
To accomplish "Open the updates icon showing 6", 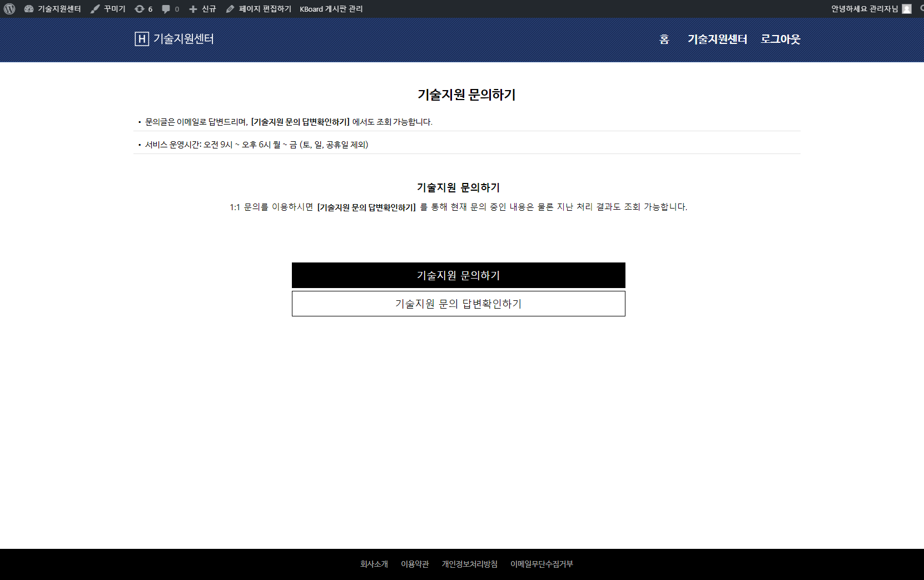I will pyautogui.click(x=143, y=9).
